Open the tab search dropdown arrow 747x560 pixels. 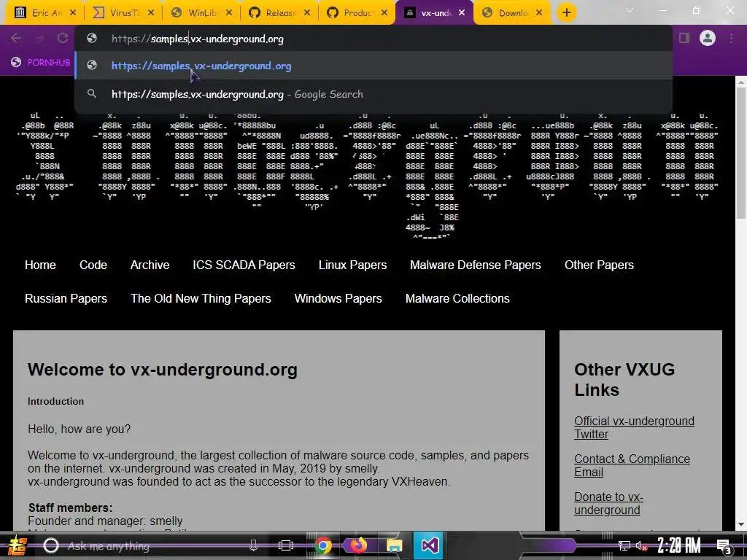tap(630, 10)
